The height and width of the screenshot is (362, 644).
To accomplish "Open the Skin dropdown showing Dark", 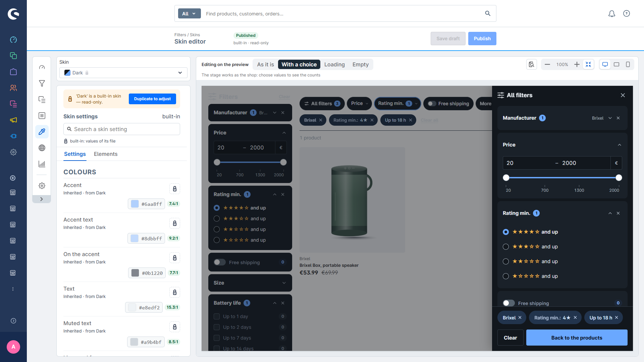I will click(123, 73).
